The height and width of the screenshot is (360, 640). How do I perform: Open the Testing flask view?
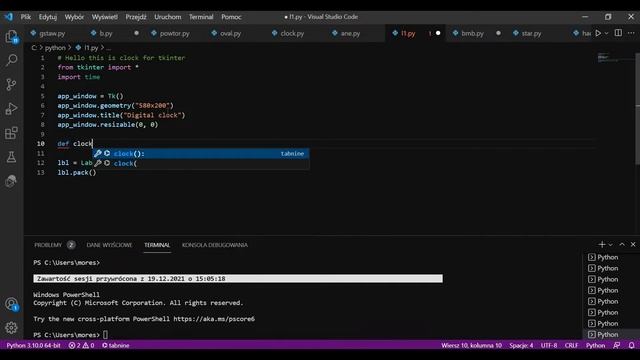pos(11,157)
